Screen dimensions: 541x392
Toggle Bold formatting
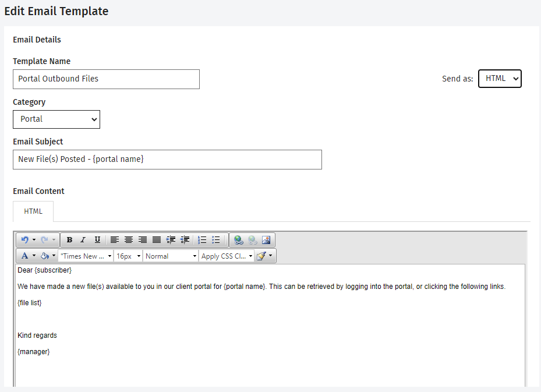[69, 240]
